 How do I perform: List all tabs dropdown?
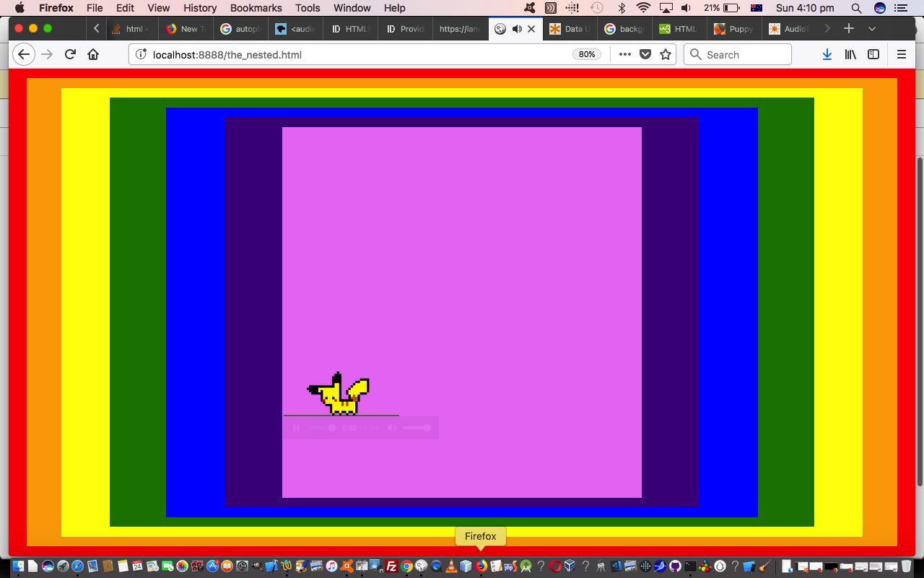pyautogui.click(x=872, y=29)
